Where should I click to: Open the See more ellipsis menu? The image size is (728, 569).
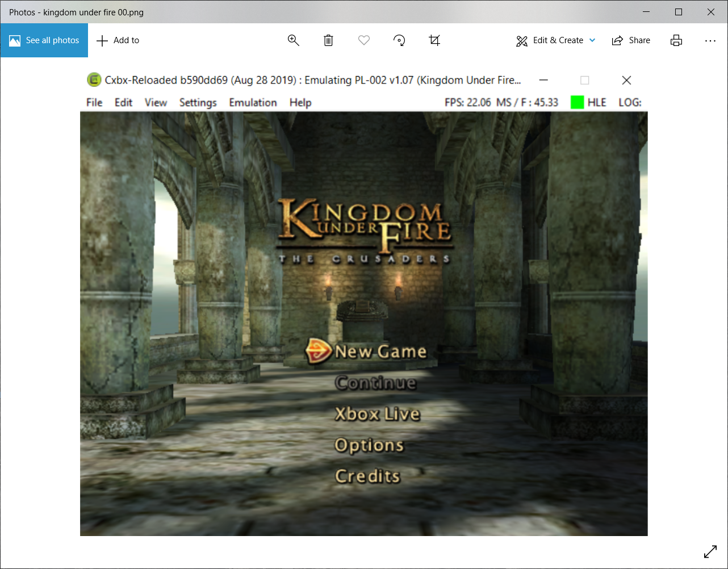pos(710,40)
